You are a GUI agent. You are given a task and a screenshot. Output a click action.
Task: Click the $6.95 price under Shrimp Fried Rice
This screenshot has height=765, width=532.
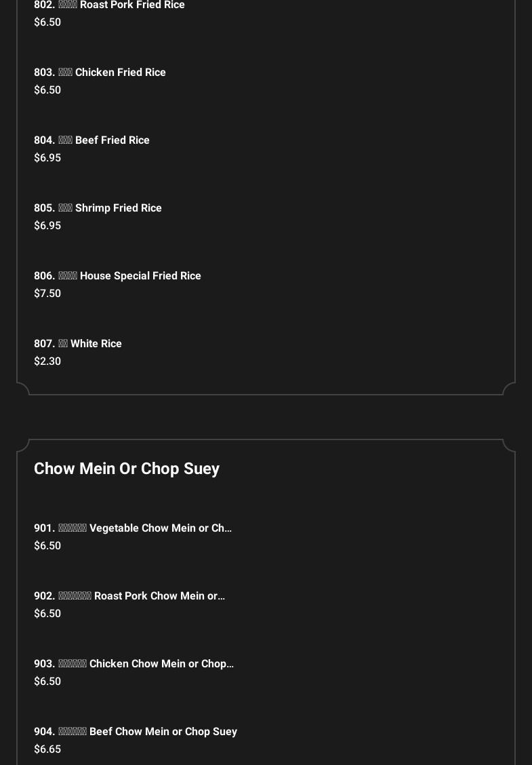coord(47,226)
